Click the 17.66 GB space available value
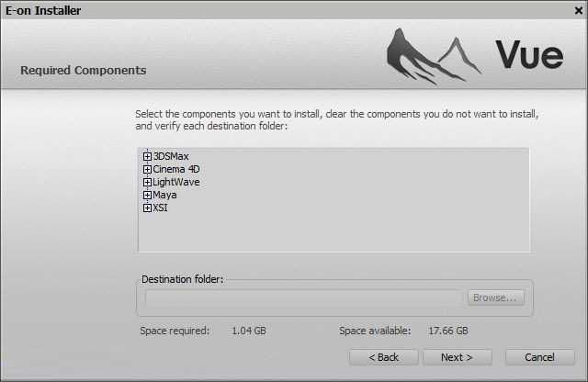The width and height of the screenshot is (588, 382). [448, 331]
